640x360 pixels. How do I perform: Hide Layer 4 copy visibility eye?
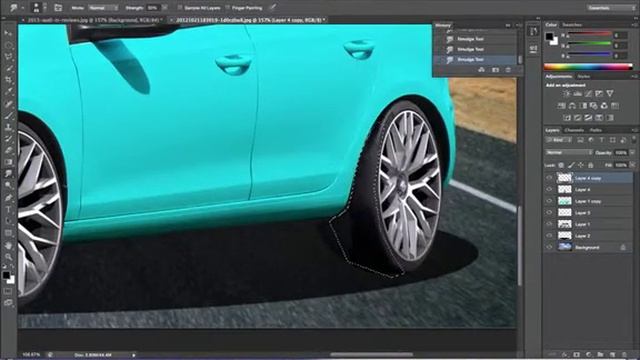549,178
